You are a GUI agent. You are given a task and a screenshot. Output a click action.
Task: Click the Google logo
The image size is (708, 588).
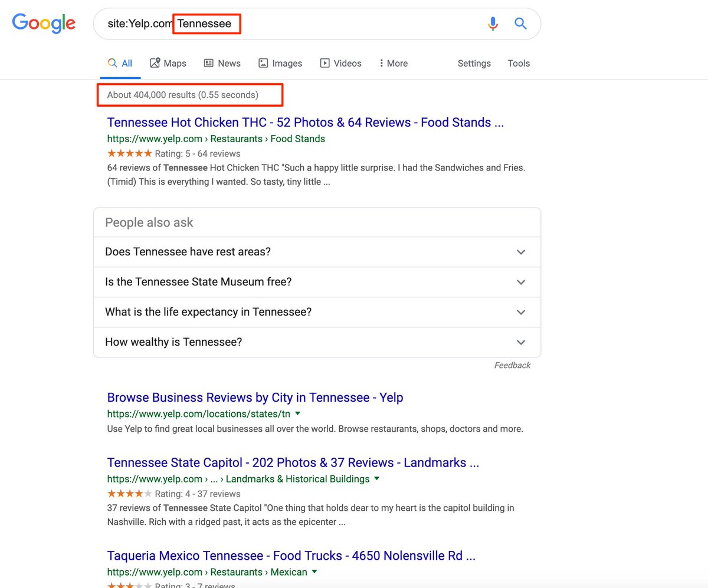[44, 23]
